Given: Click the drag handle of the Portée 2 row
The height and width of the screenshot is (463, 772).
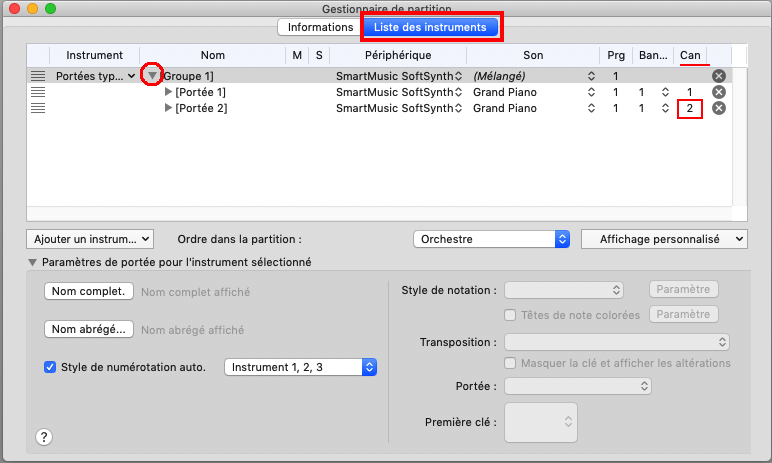Looking at the screenshot, I should [38, 108].
